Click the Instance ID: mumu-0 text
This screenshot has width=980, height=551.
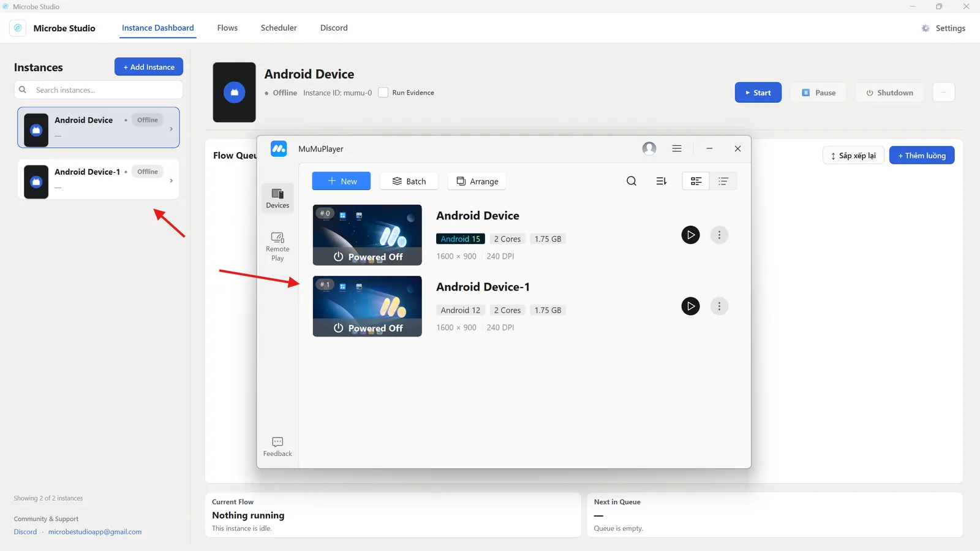(337, 93)
